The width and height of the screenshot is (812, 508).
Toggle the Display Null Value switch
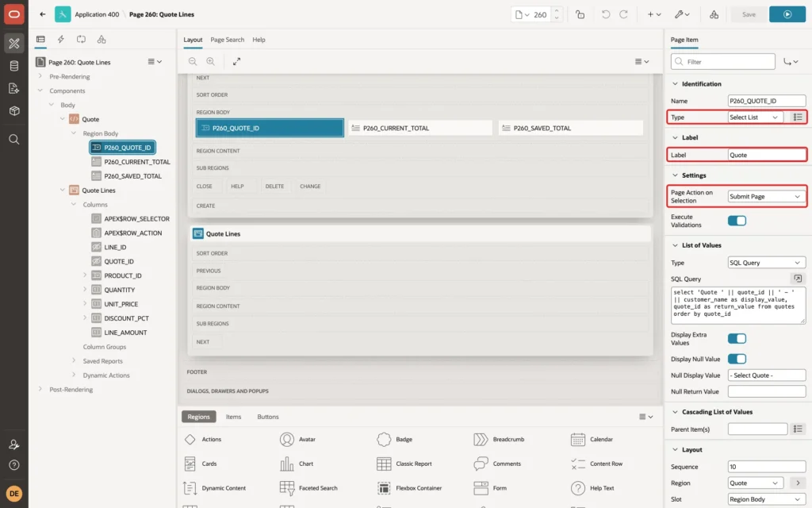737,359
